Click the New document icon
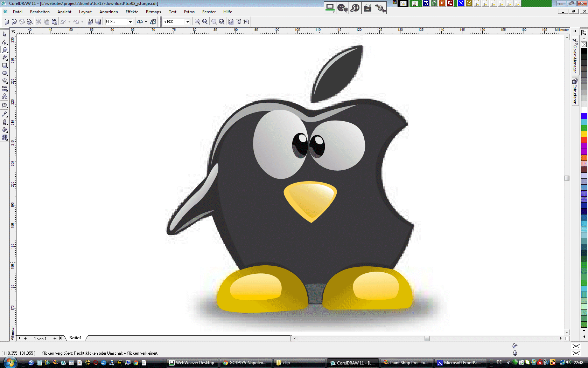The width and height of the screenshot is (588, 368). click(7, 22)
